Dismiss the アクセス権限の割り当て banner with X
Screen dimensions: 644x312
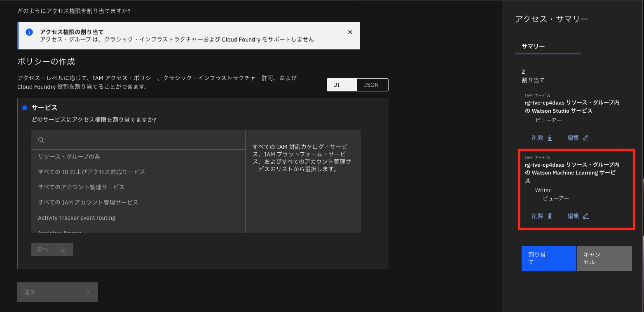350,32
